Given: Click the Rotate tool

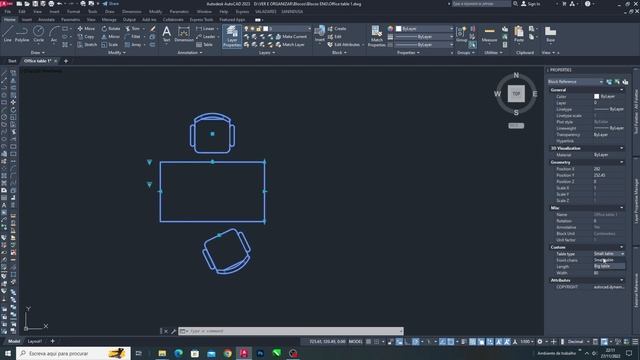Looking at the screenshot, I should click(x=111, y=29).
